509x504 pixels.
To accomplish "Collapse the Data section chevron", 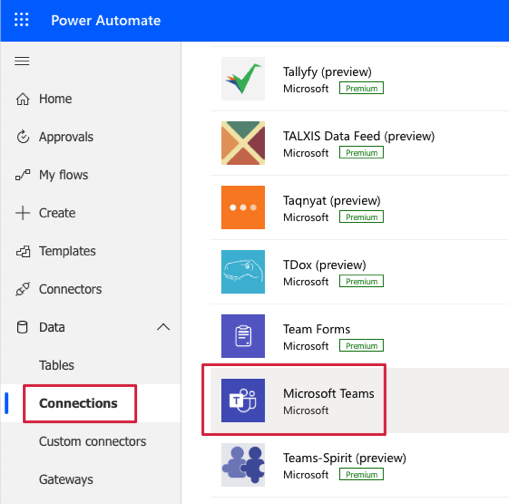I will [163, 327].
